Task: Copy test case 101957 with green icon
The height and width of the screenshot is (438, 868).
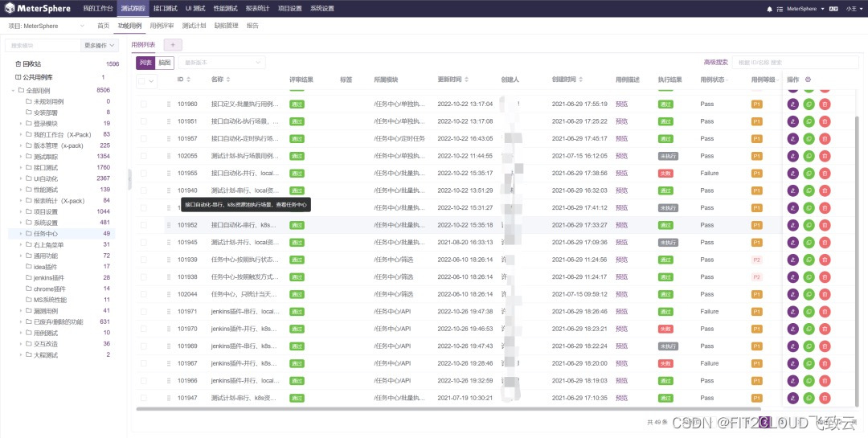Action: point(809,138)
